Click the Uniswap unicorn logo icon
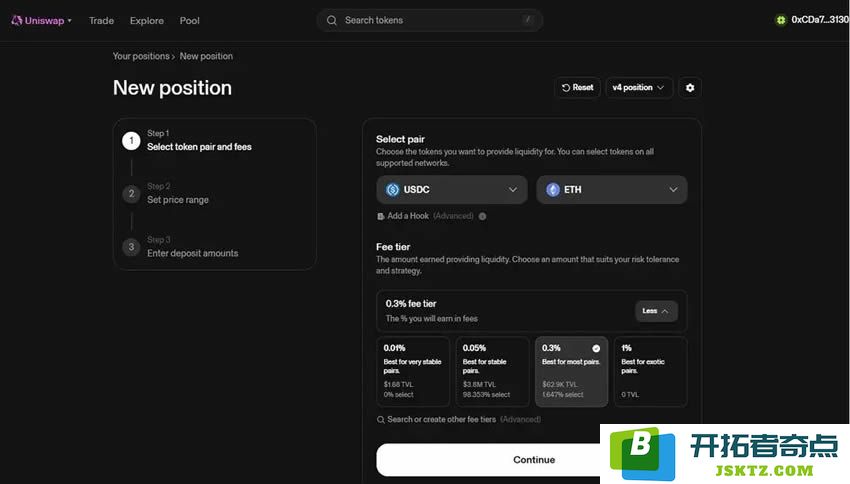The height and width of the screenshot is (484, 850). [17, 20]
